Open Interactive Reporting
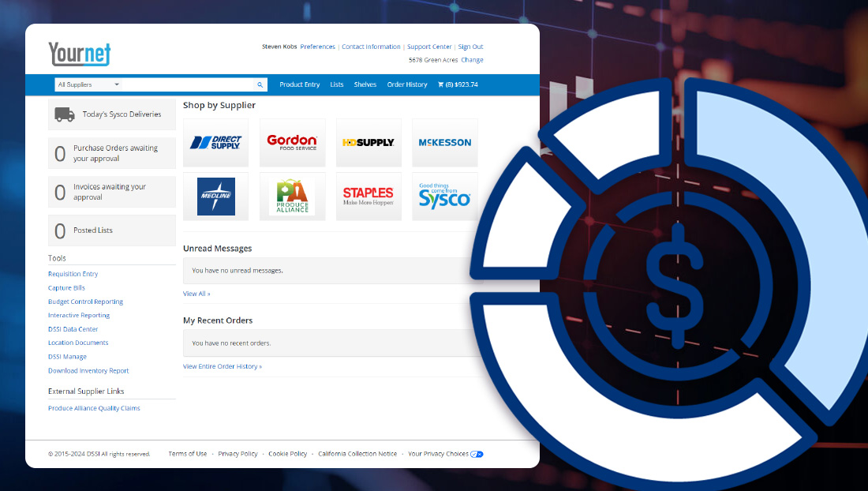This screenshot has height=491, width=868. pyautogui.click(x=79, y=316)
